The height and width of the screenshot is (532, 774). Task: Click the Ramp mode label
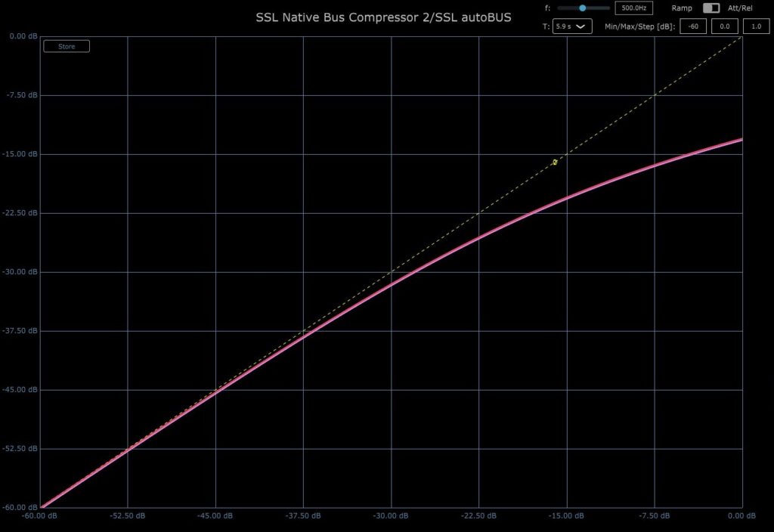point(682,8)
